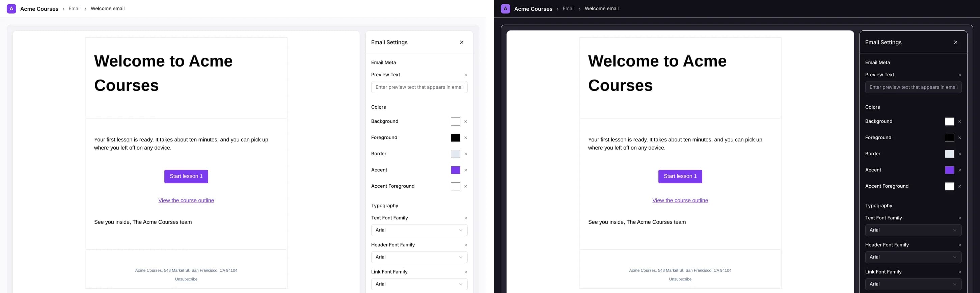Close the Email Settings panel in dark window
980x293 pixels.
coord(956,42)
